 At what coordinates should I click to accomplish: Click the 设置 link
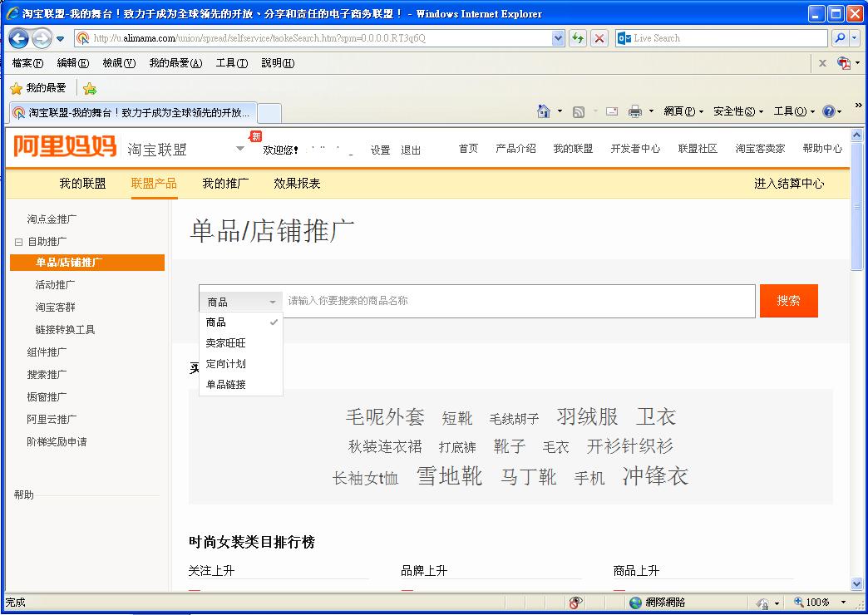click(x=380, y=150)
